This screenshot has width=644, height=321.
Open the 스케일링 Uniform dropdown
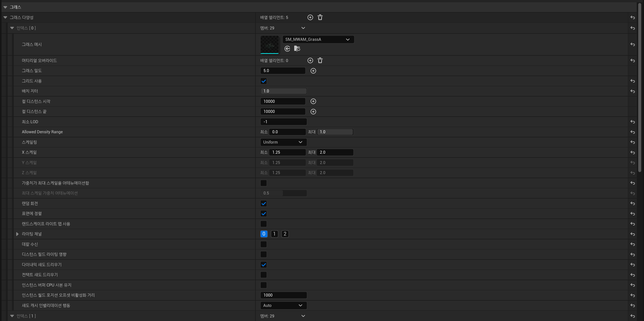(283, 142)
